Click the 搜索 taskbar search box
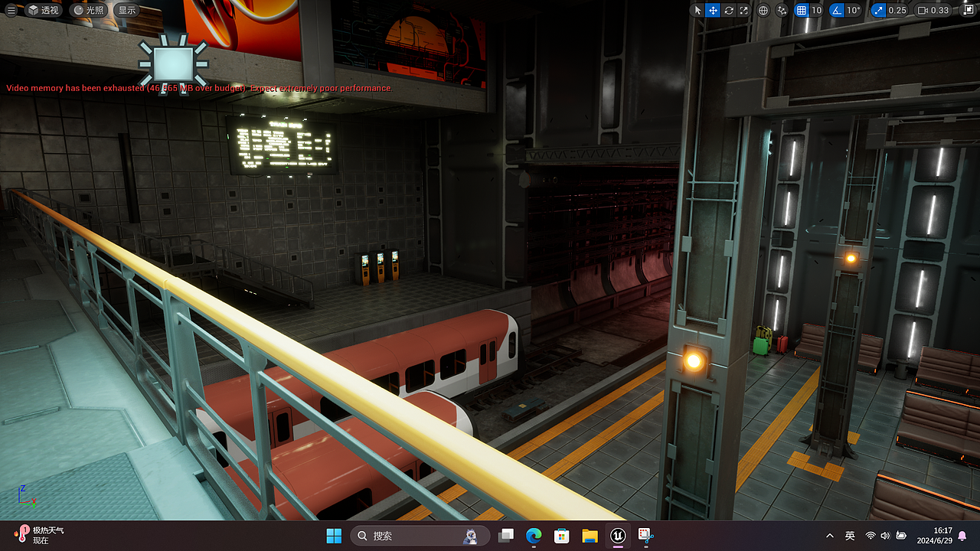 click(x=420, y=536)
